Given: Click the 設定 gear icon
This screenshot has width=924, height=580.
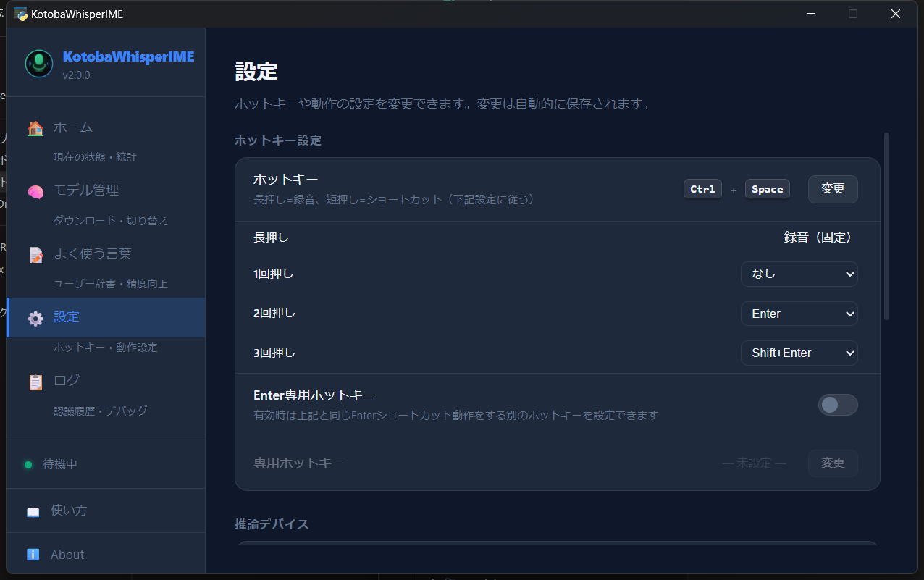Looking at the screenshot, I should click(35, 317).
